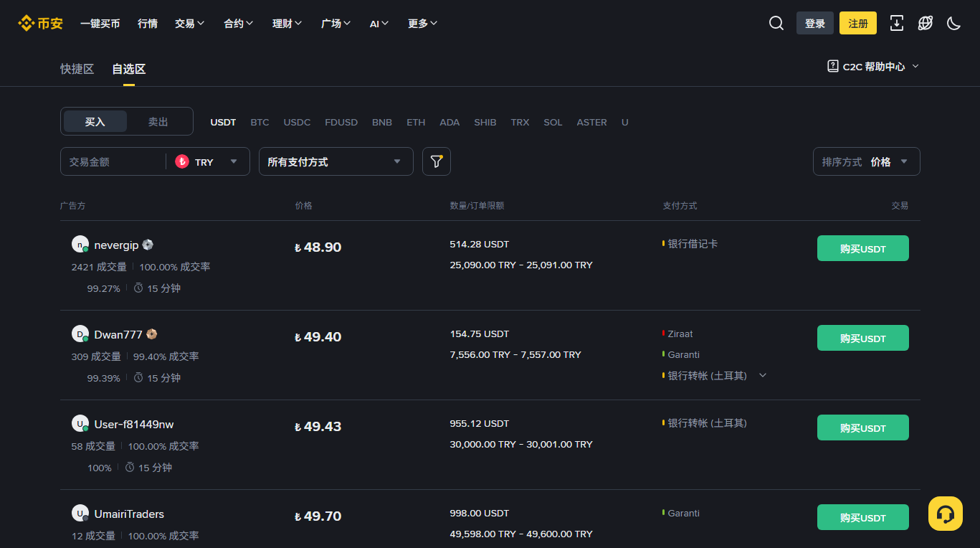The width and height of the screenshot is (980, 548).
Task: Click the ₺ 48.90 price
Action: 318,247
